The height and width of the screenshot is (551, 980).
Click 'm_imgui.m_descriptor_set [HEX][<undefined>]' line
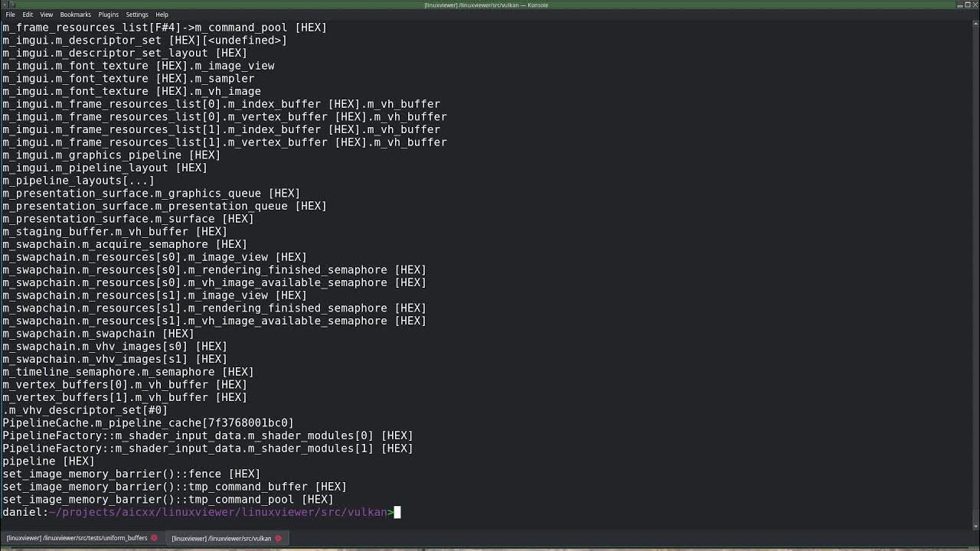[145, 40]
